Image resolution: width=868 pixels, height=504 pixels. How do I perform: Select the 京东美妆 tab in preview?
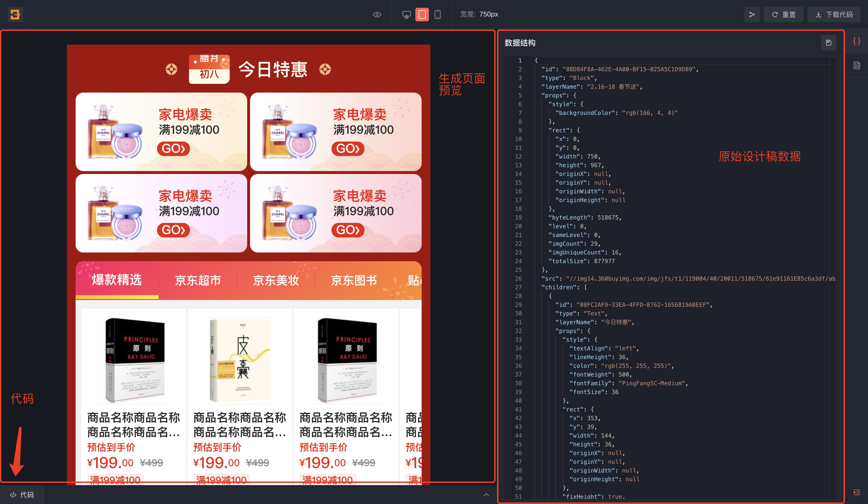pos(276,280)
